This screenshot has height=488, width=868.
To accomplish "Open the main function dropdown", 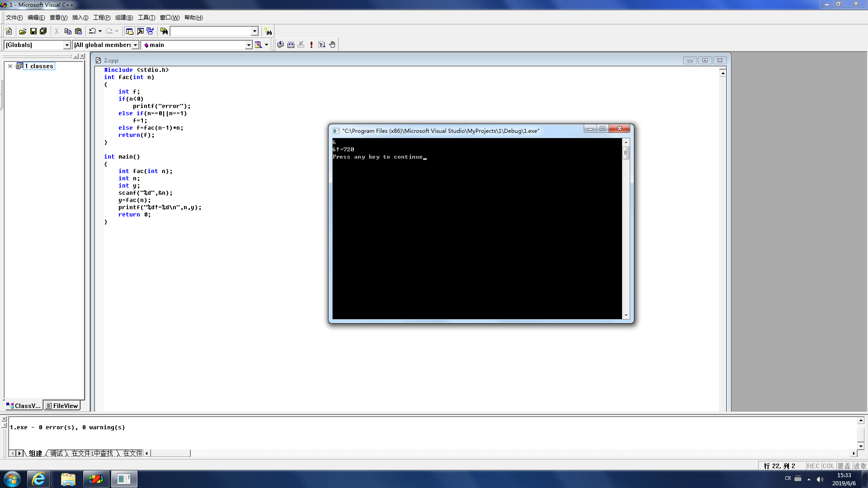I will coord(248,45).
